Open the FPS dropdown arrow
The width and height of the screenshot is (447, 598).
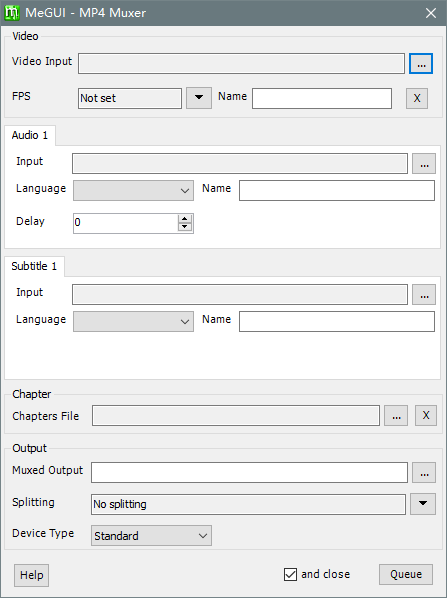199,98
